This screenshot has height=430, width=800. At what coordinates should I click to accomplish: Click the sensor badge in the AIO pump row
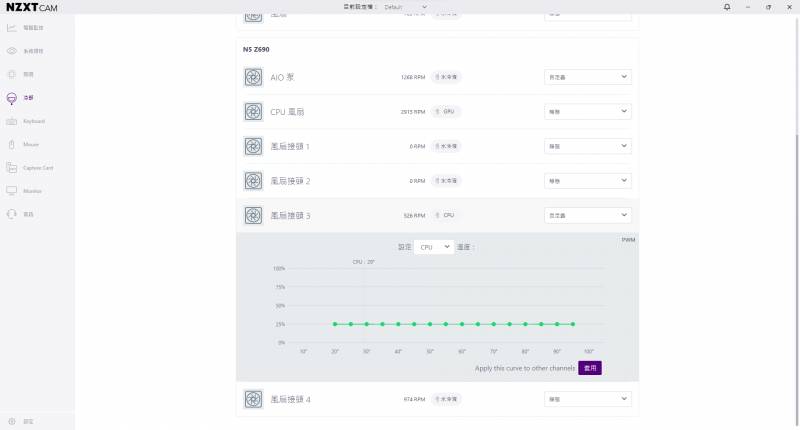[446, 77]
